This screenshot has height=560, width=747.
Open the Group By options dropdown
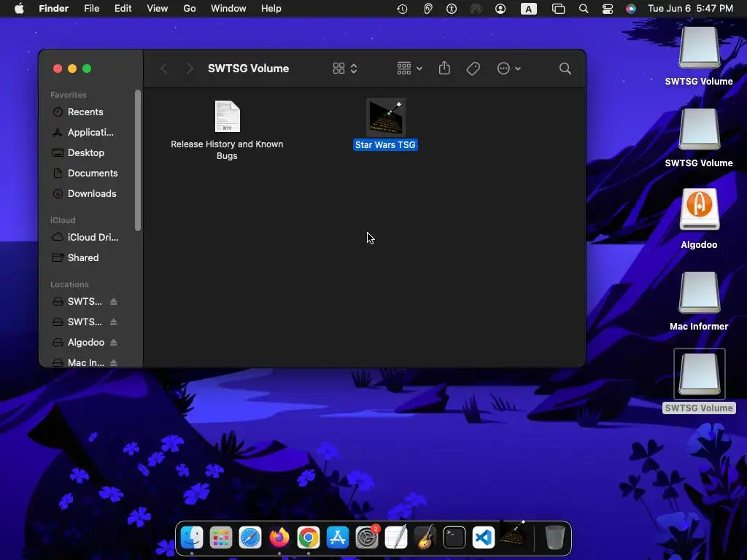click(x=410, y=69)
